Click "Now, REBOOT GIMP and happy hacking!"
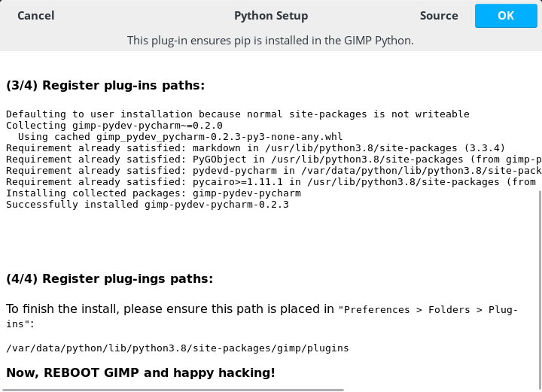Screen dimensions: 542x392 tap(141, 372)
